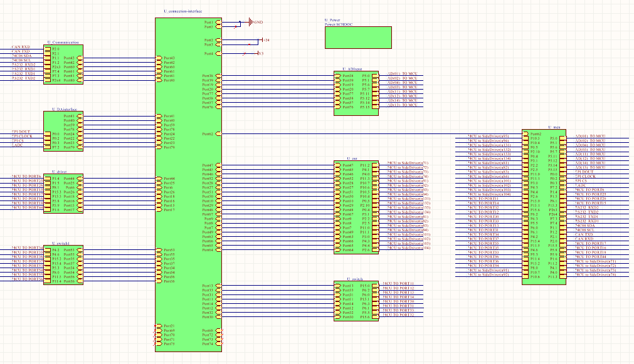The height and width of the screenshot is (364, 634).
Task: Select SPI DOUT net label near U_DAinterface
Action: [21, 132]
